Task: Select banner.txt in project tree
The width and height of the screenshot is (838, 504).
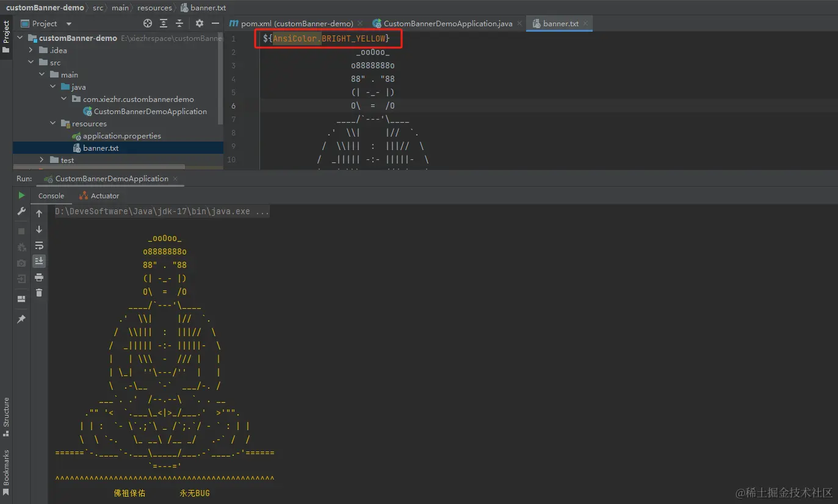Action: [x=101, y=148]
